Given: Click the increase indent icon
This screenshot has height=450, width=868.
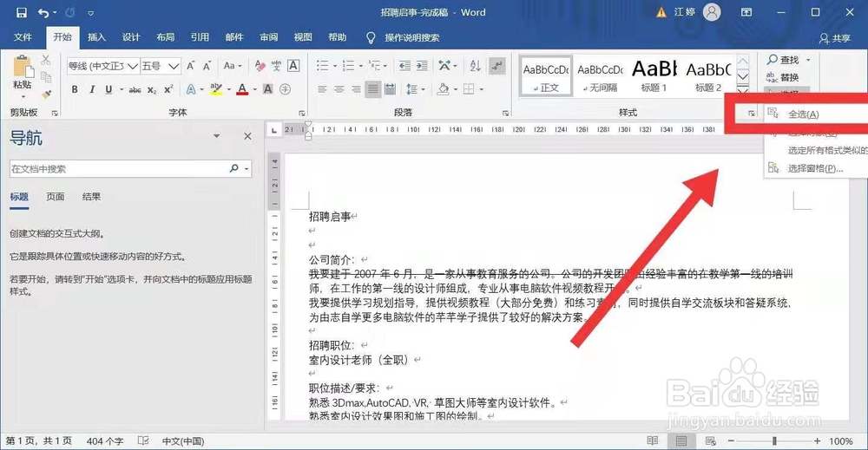Looking at the screenshot, I should pyautogui.click(x=422, y=66).
